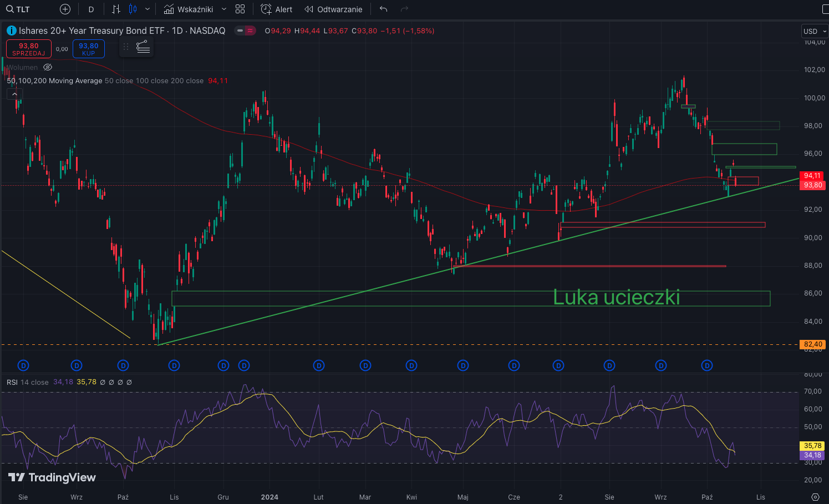
Task: Undo the last chart action
Action: click(x=383, y=9)
